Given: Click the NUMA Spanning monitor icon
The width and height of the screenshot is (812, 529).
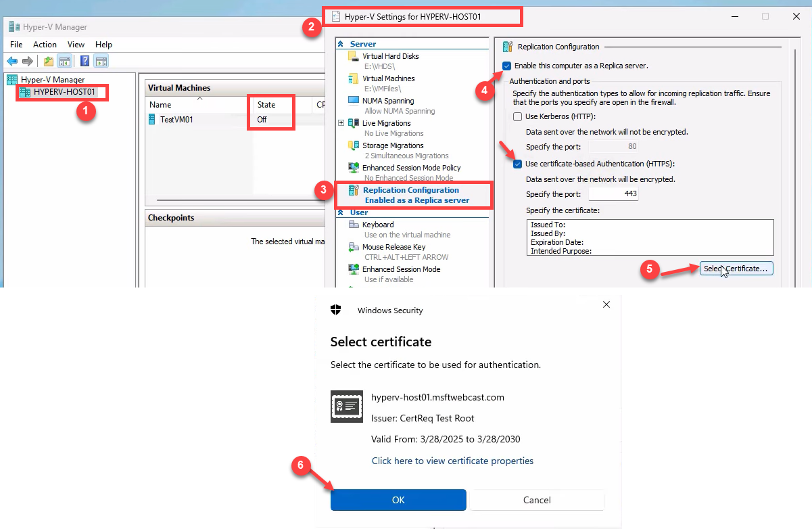Looking at the screenshot, I should click(x=354, y=101).
